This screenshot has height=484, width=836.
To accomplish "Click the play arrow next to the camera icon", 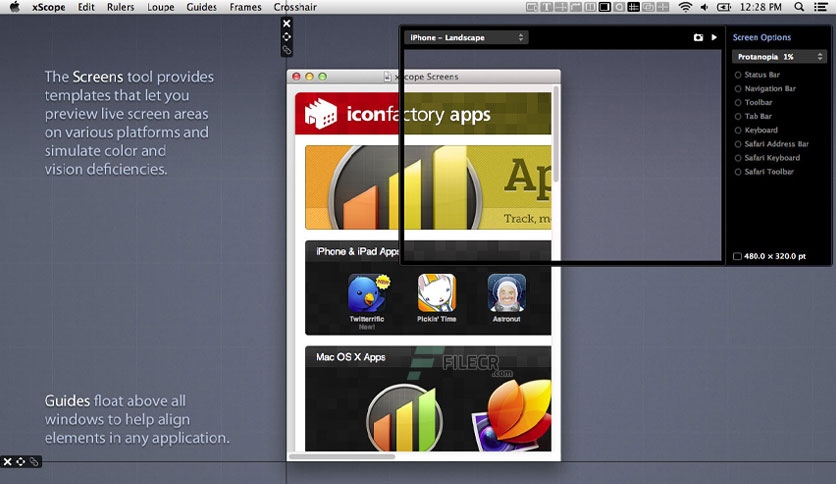I will (x=714, y=37).
